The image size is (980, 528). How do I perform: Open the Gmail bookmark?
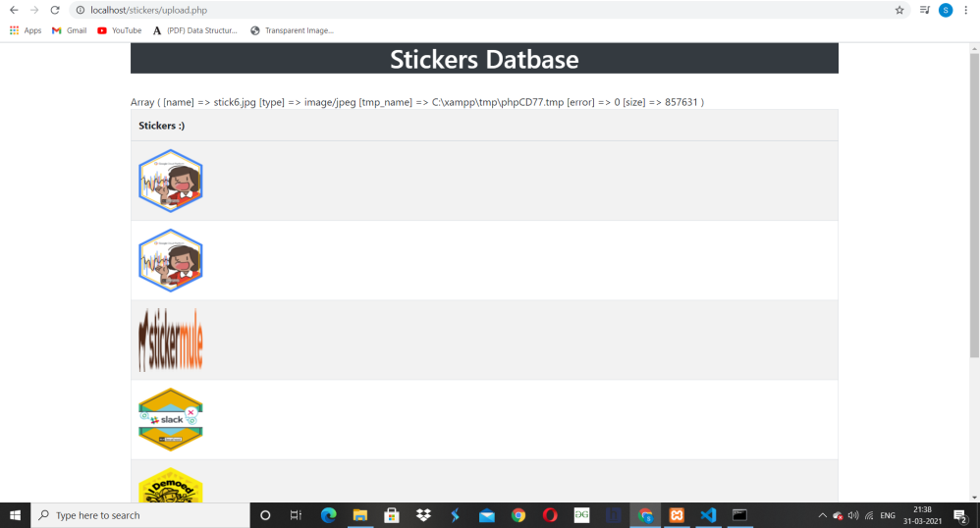70,30
